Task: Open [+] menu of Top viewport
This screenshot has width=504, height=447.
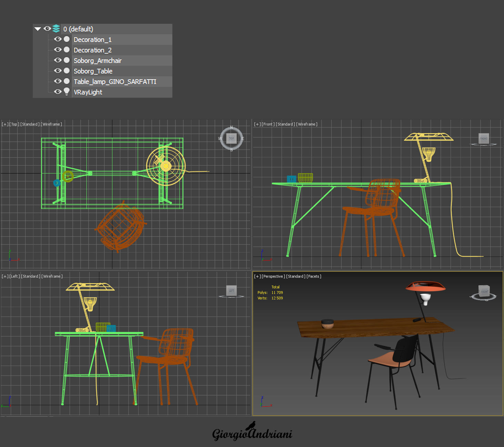Action: pos(5,124)
